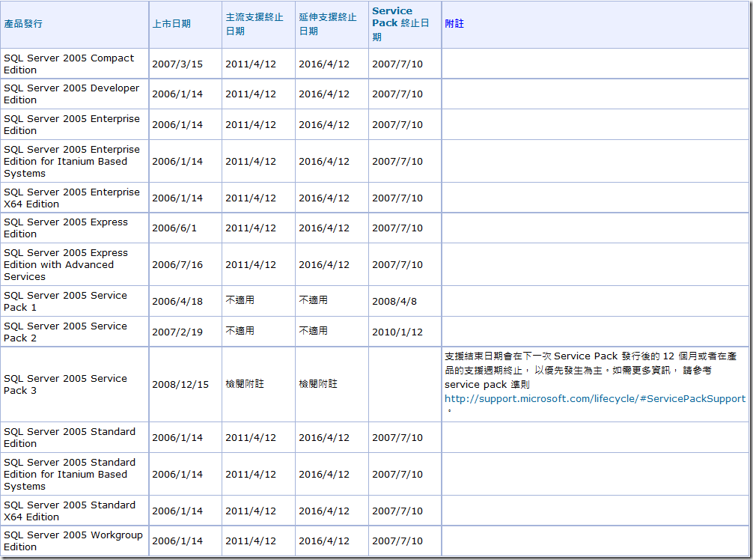Click SQL Server 2005 Developer Edition product name

71,94
